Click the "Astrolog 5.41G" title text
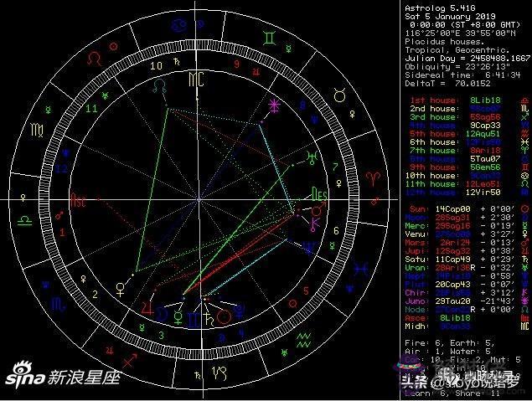This screenshot has width=532, height=401. 440,8
